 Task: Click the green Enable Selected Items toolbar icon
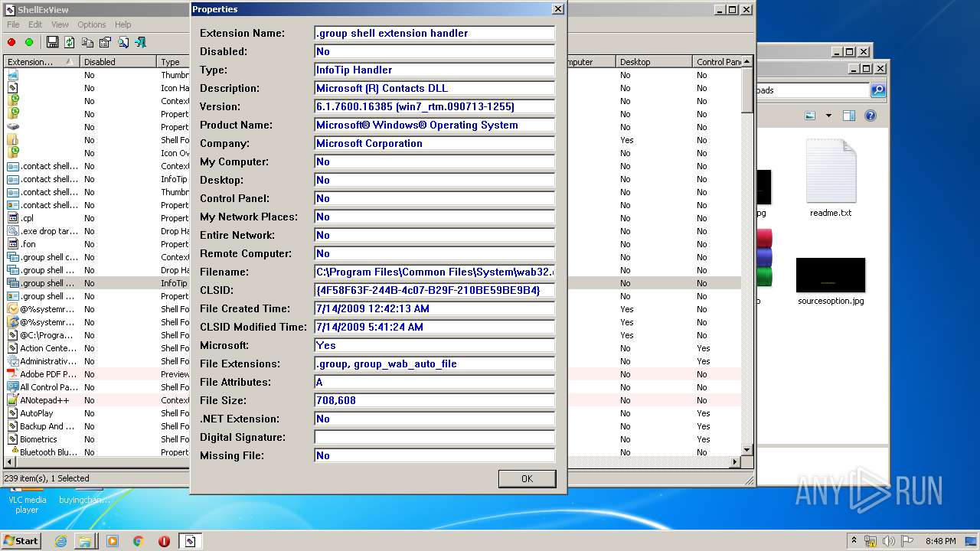[29, 42]
